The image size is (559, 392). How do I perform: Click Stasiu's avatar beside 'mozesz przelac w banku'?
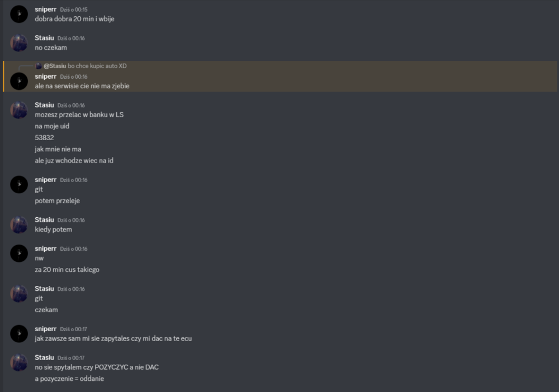(19, 110)
